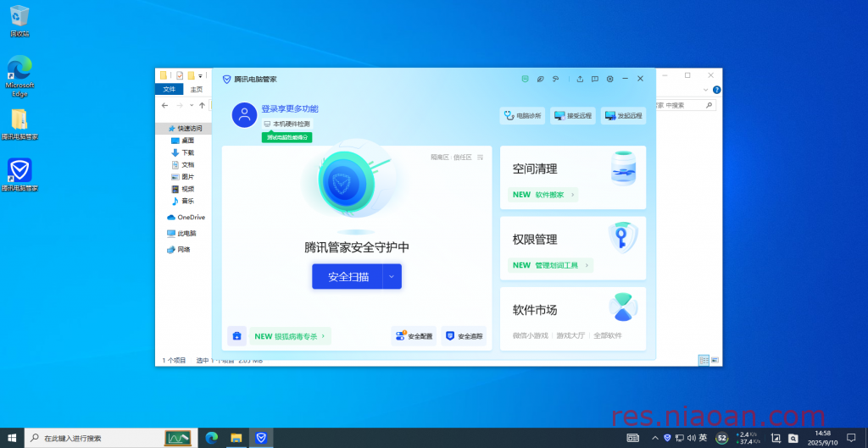Click the 游戏大厅 link

coord(570,335)
